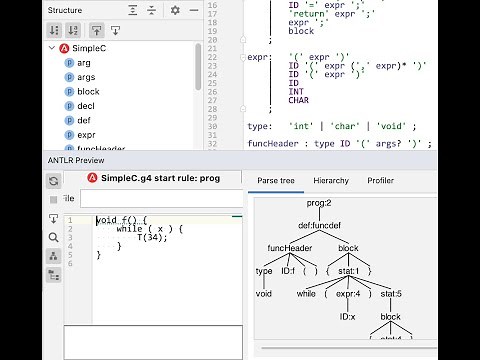
Task: Click the stat:1 node in parse tree
Action: 348,271
